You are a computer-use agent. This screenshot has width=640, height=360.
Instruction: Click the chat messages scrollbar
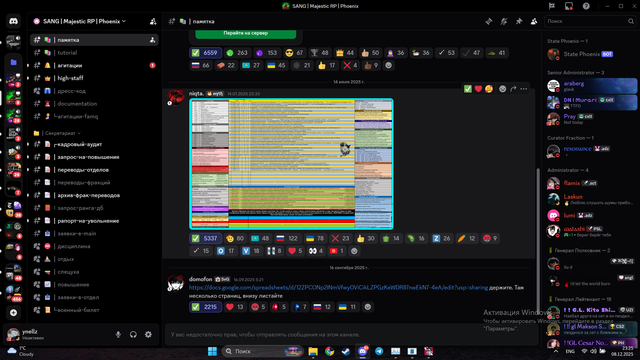tap(538, 241)
